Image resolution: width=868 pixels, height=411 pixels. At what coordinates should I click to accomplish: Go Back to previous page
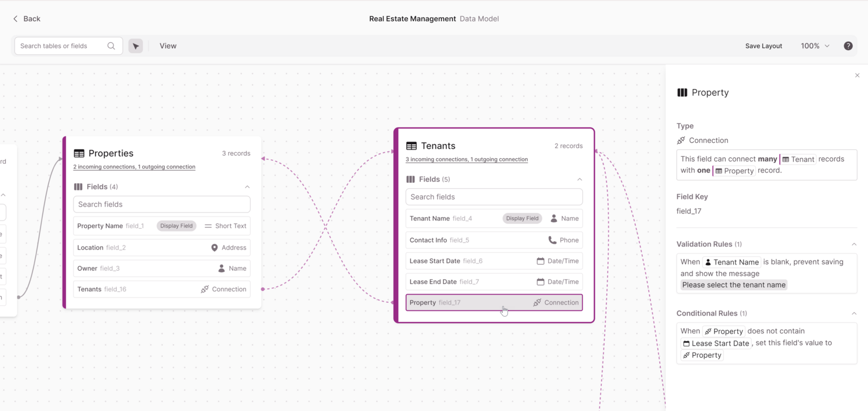click(27, 19)
